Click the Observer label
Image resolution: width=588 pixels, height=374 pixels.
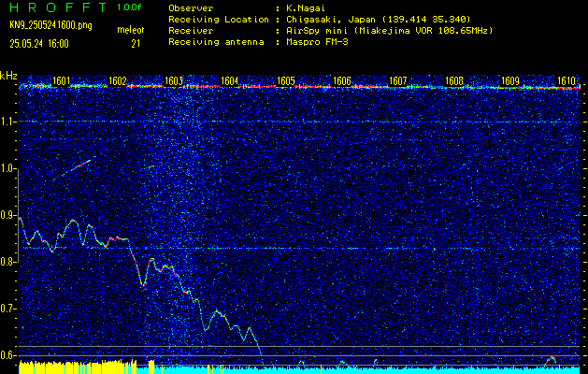(191, 7)
